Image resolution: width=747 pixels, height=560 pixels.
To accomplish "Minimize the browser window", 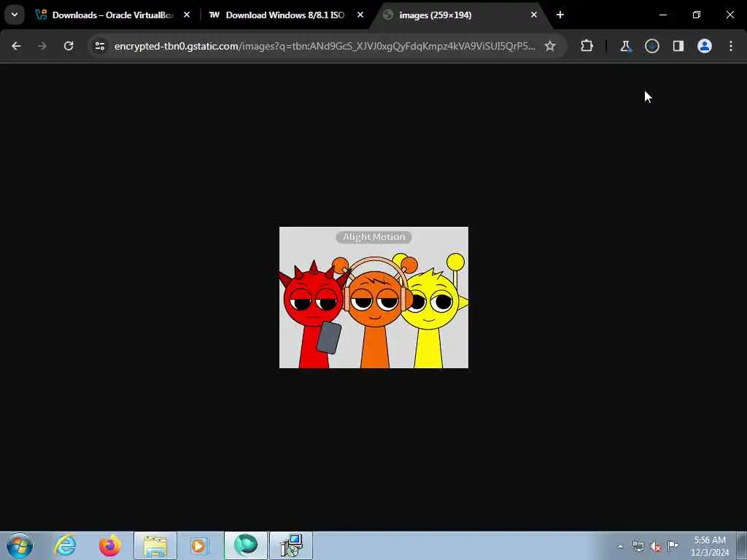I will pyautogui.click(x=662, y=15).
